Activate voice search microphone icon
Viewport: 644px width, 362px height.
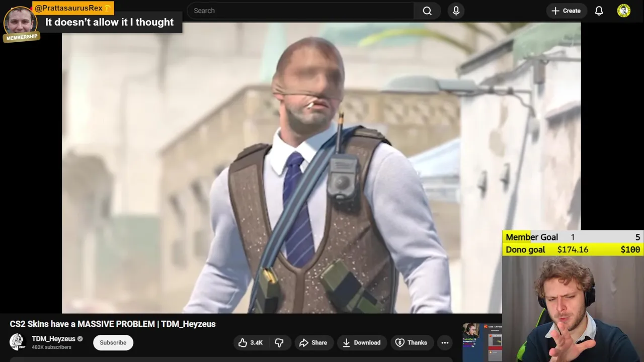pyautogui.click(x=456, y=11)
